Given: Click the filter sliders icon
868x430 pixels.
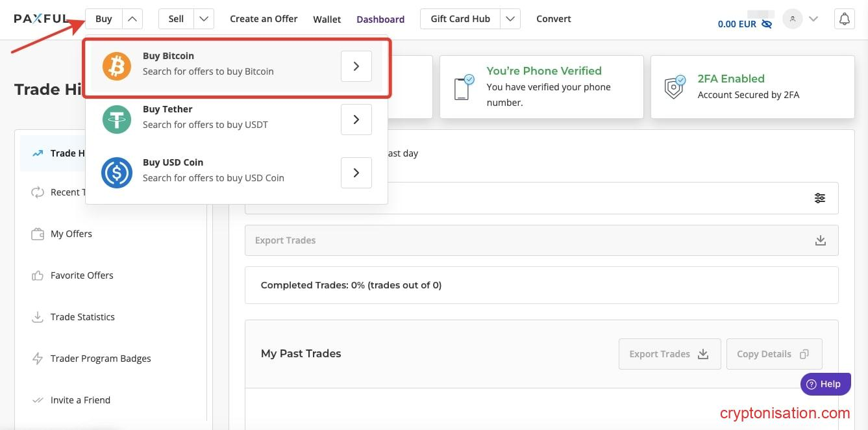Looking at the screenshot, I should 820,198.
